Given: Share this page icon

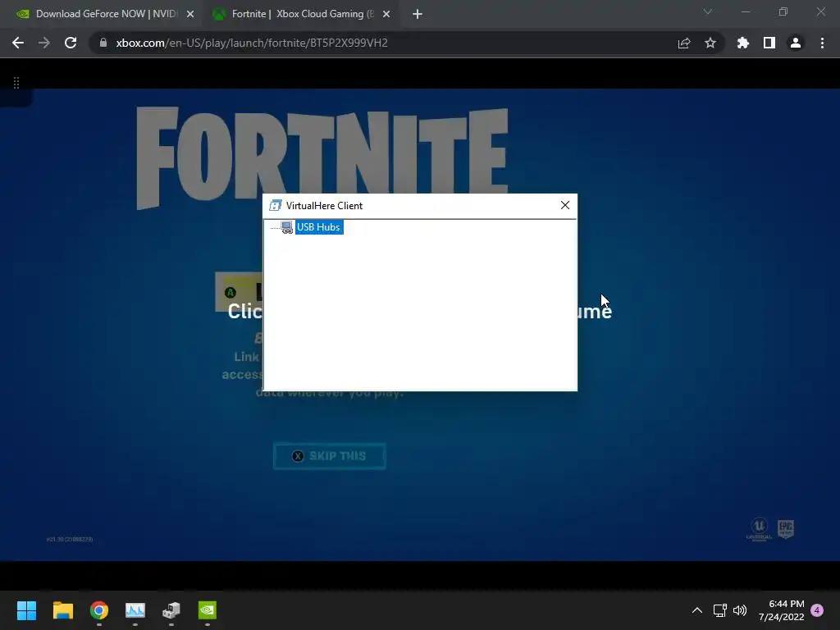Looking at the screenshot, I should pyautogui.click(x=684, y=43).
